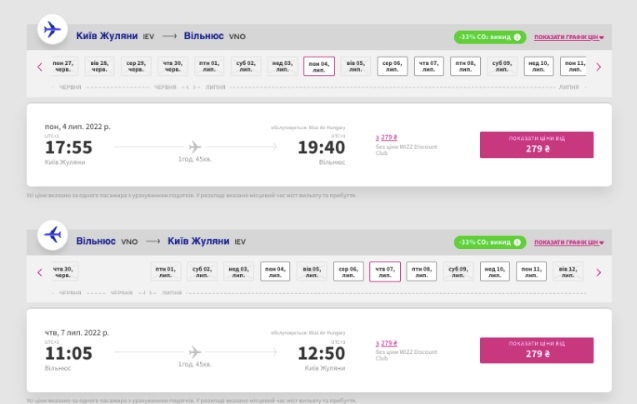
Task: Click the CO₂ info icon on outbound flight
Action: pos(516,37)
